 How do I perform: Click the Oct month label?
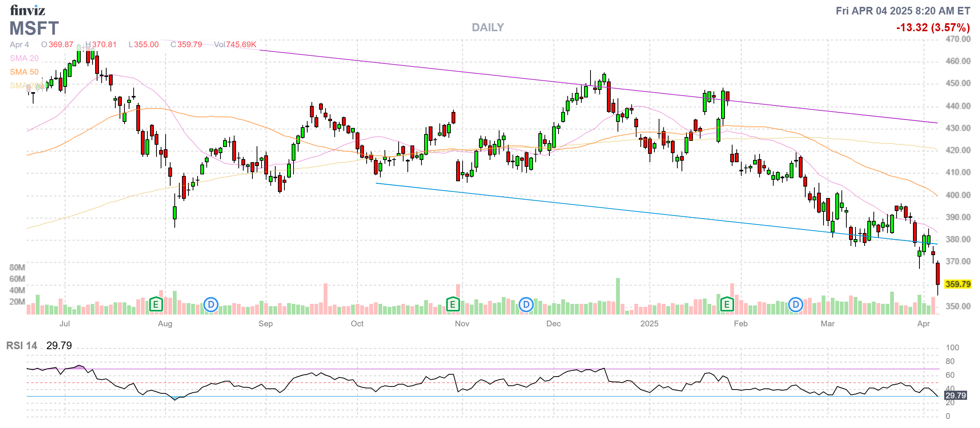coord(357,324)
